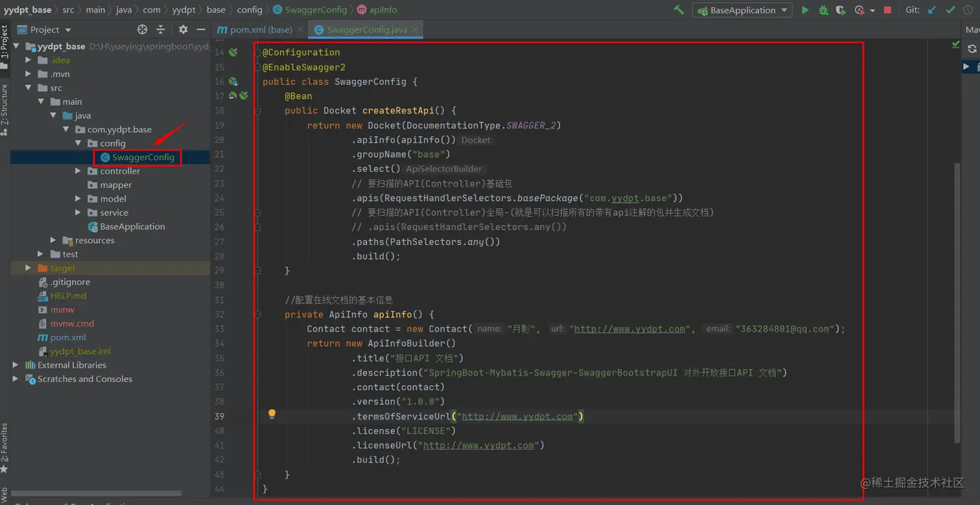Run with coverage using the shield icon
Image resolution: width=980 pixels, height=505 pixels.
click(841, 10)
